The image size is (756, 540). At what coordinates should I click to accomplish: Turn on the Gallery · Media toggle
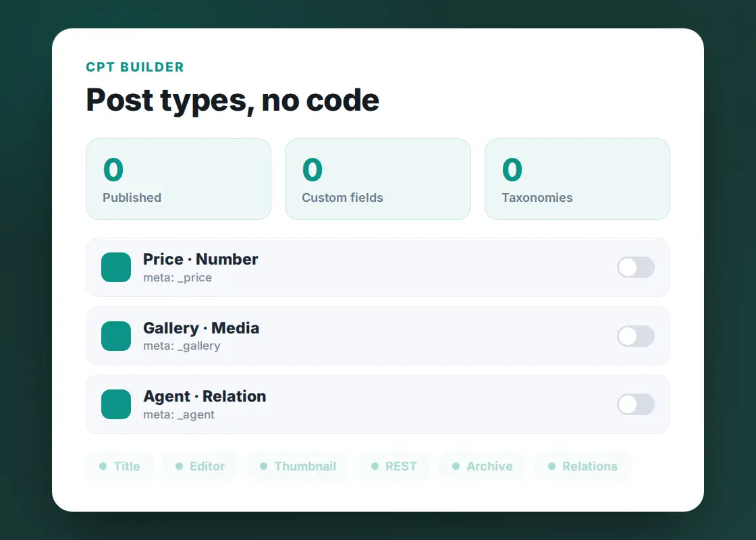tap(636, 336)
